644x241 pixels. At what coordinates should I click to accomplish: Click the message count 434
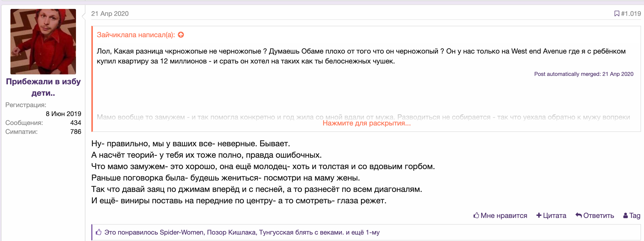click(75, 123)
